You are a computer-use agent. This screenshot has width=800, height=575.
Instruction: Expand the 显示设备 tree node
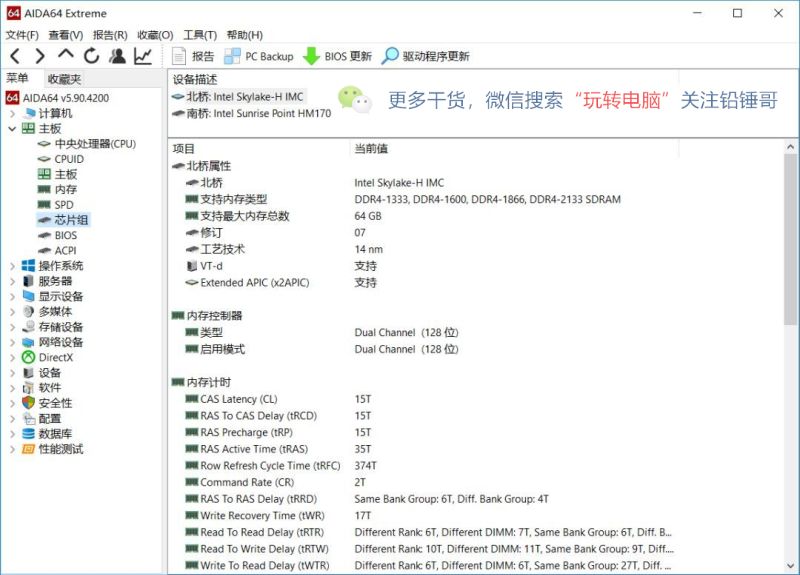13,296
